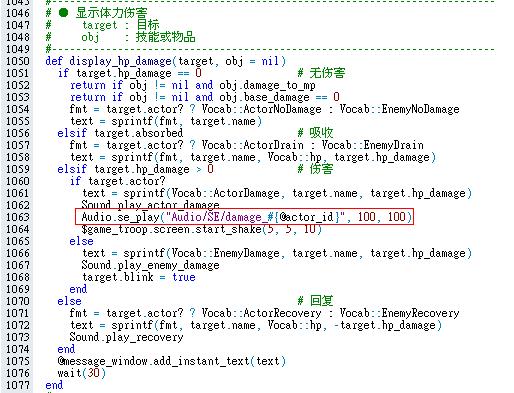Click line number 1063 in the gutter
This screenshot has width=514, height=393.
coord(18,217)
